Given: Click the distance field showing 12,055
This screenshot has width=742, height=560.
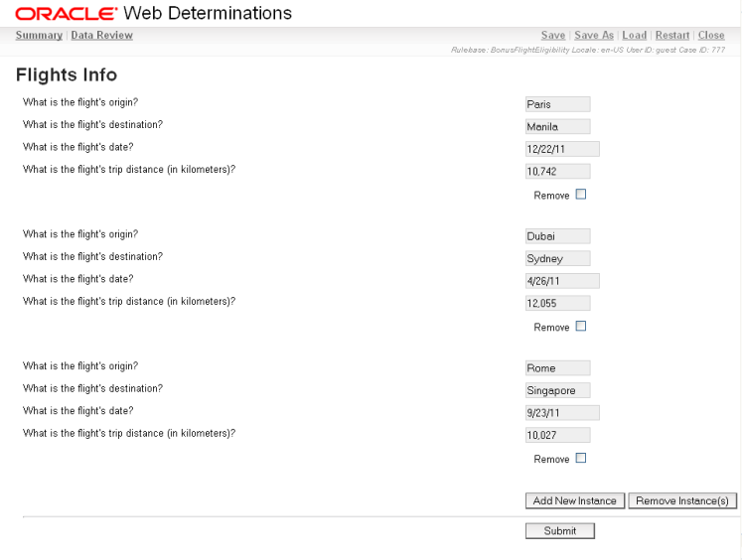Looking at the screenshot, I should pos(557,303).
